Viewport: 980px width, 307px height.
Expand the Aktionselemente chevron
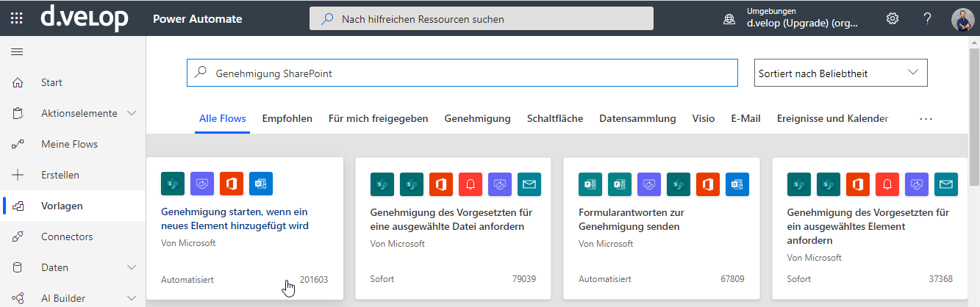pyautogui.click(x=132, y=113)
